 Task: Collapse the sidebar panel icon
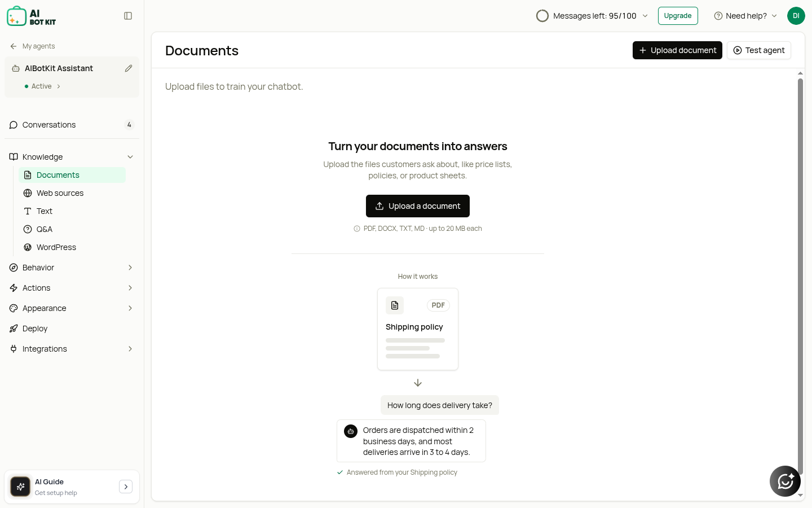click(128, 16)
